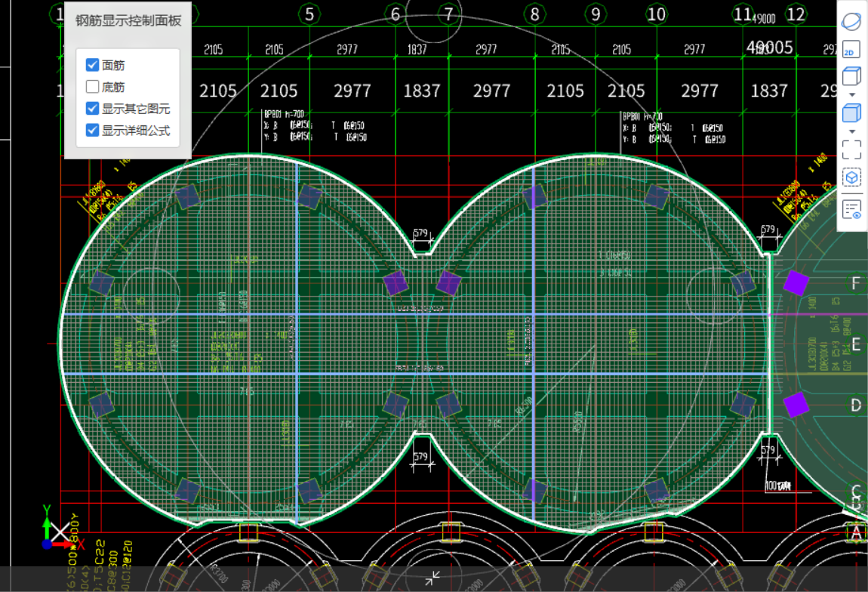Image resolution: width=868 pixels, height=592 pixels.
Task: Click axis label D on right side
Action: click(x=857, y=405)
